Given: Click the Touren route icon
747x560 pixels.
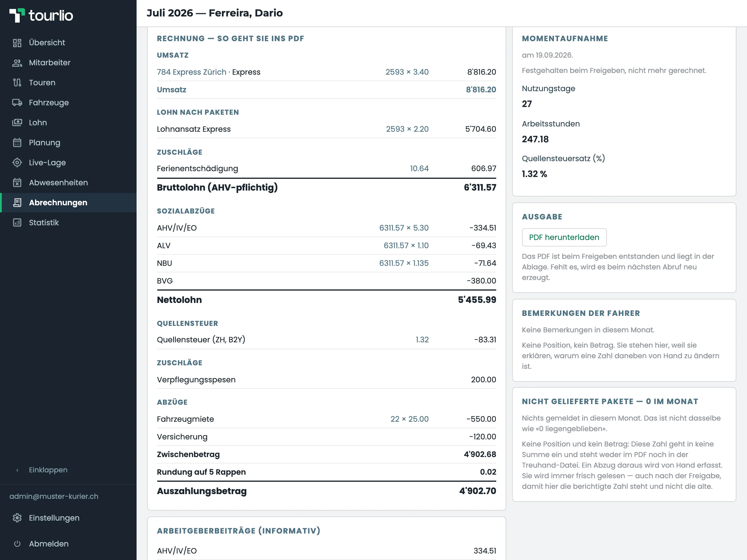Looking at the screenshot, I should coord(17,82).
